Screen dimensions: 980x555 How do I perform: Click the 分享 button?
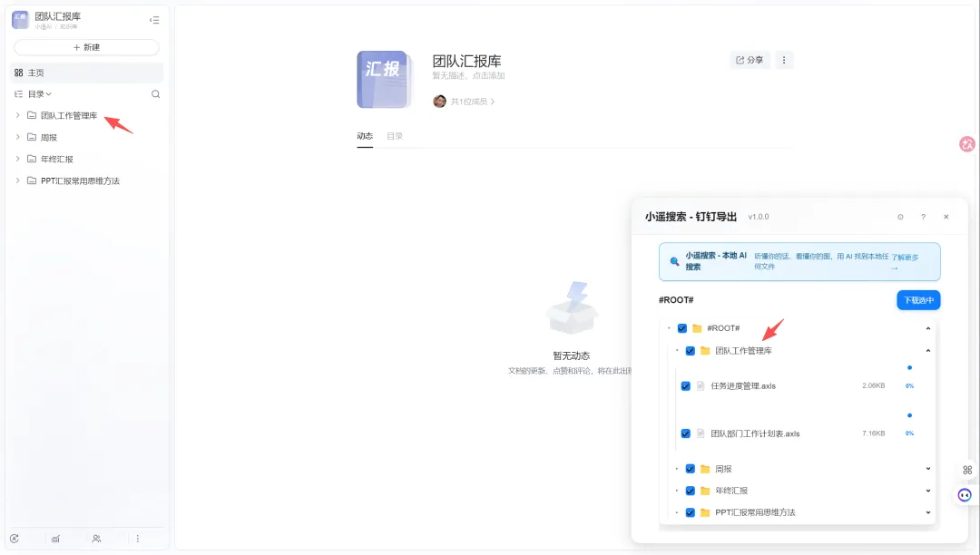tap(750, 60)
